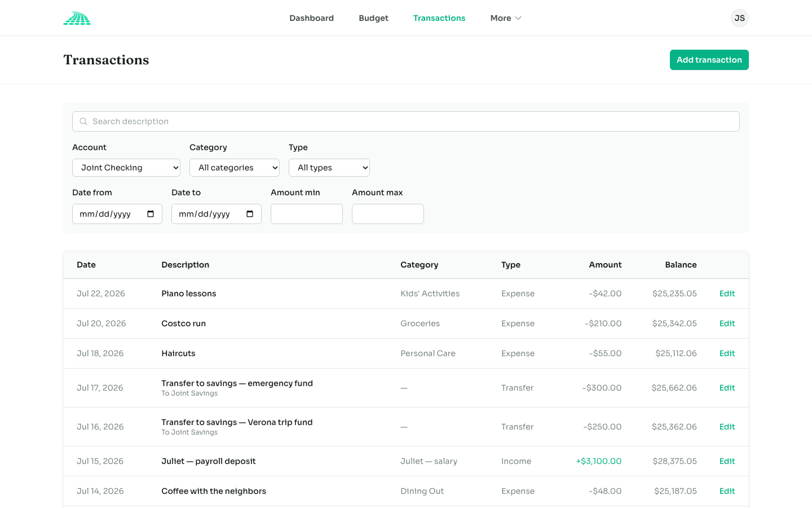Viewport: 812px width, 508px height.
Task: Focus the Search description field
Action: (406, 121)
